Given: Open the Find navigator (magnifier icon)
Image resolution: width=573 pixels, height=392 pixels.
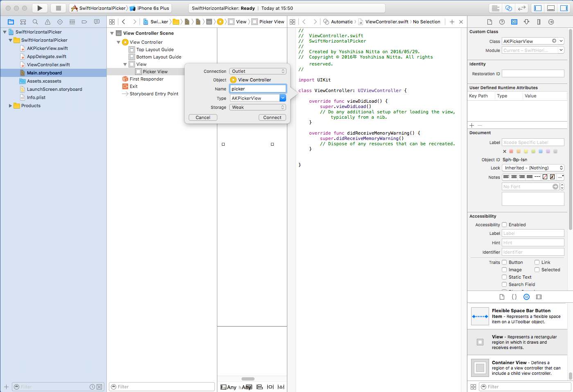Looking at the screenshot, I should click(35, 22).
